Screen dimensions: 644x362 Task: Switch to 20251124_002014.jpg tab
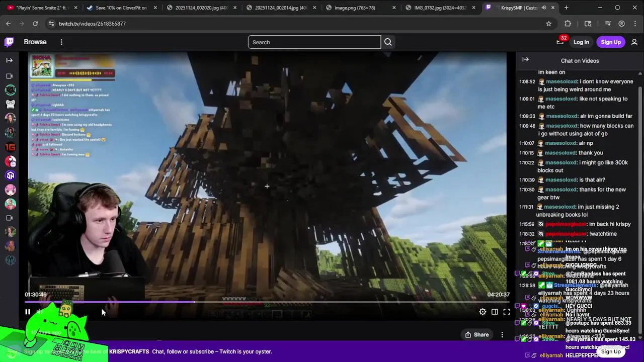(x=280, y=8)
